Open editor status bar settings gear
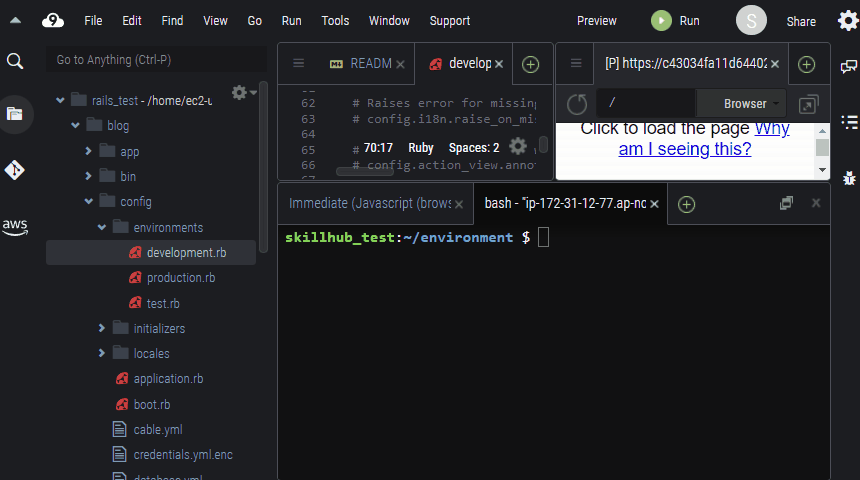Image resolution: width=860 pixels, height=480 pixels. [x=518, y=146]
